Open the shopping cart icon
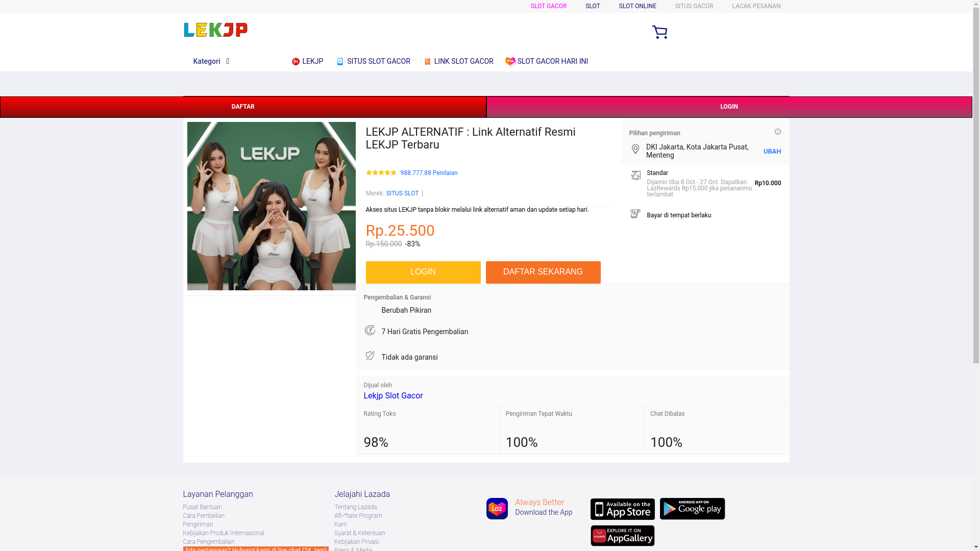Viewport: 980px width, 551px height. pos(659,32)
